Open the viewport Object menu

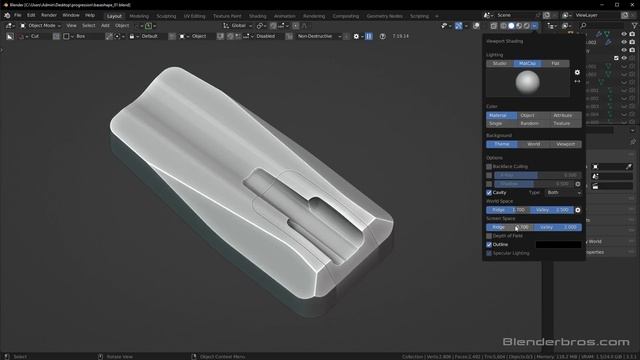(x=122, y=26)
